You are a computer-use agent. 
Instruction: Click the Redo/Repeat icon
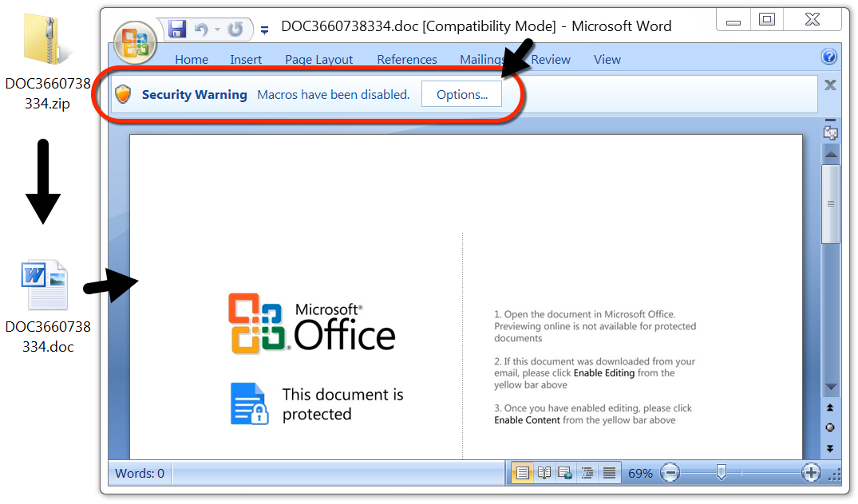235,29
